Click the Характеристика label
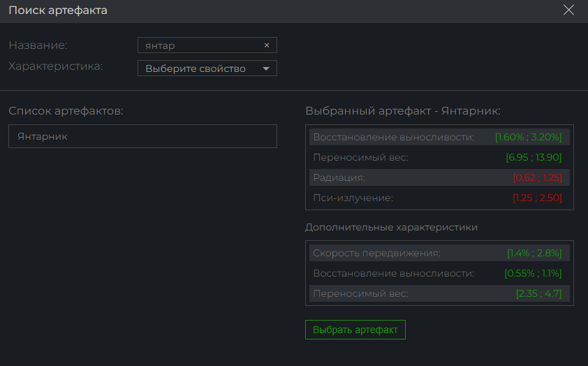This screenshot has width=588, height=366. coord(55,66)
